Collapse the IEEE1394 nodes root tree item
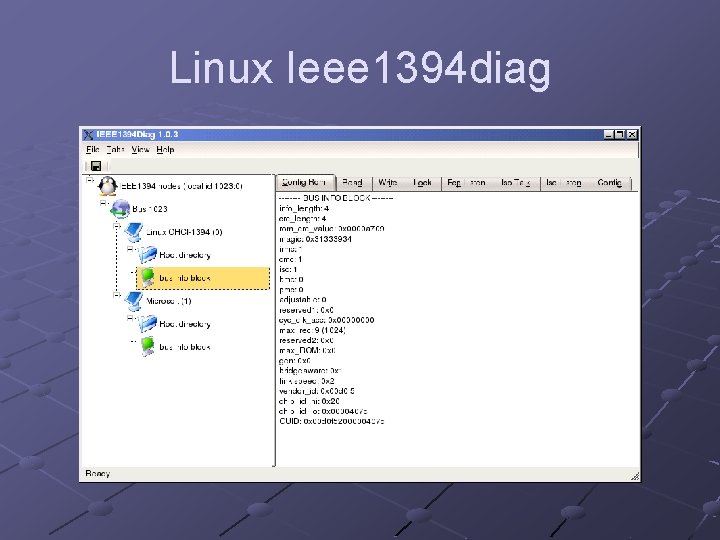This screenshot has height=540, width=720. point(90,180)
